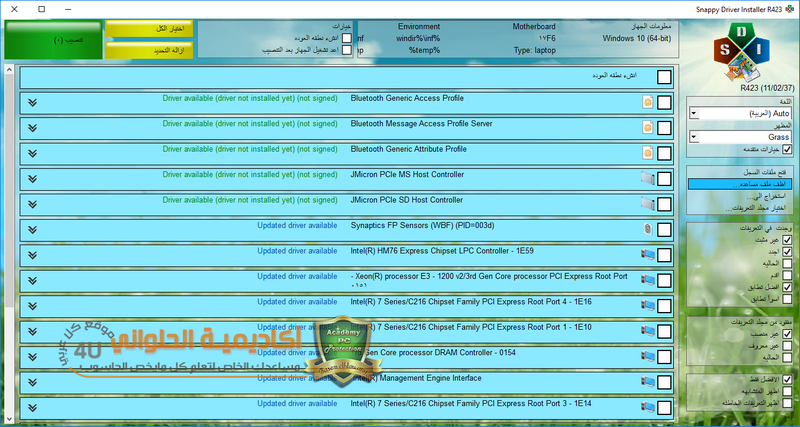Image resolution: width=800 pixels, height=427 pixels.
Task: Open the language dropdown showing Auto
Action: pos(739,114)
